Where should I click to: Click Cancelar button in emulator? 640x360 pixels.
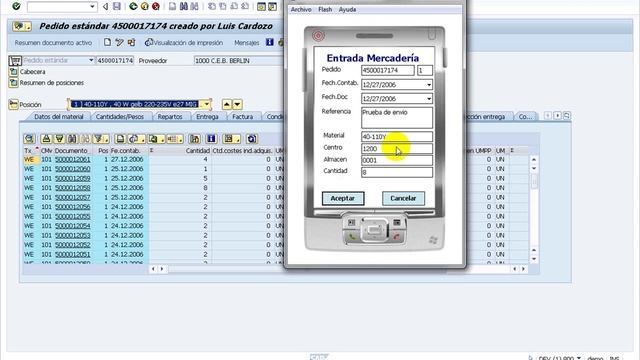pyautogui.click(x=403, y=198)
